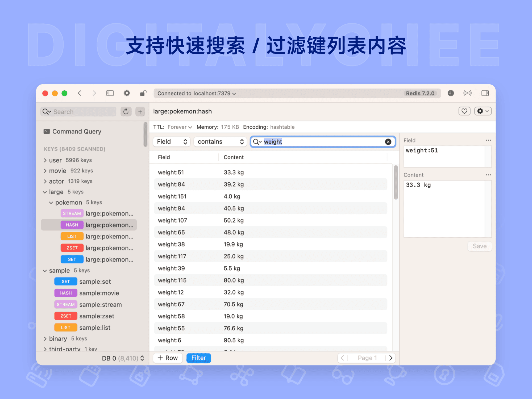Open connection settings gear in toolbar

click(127, 93)
